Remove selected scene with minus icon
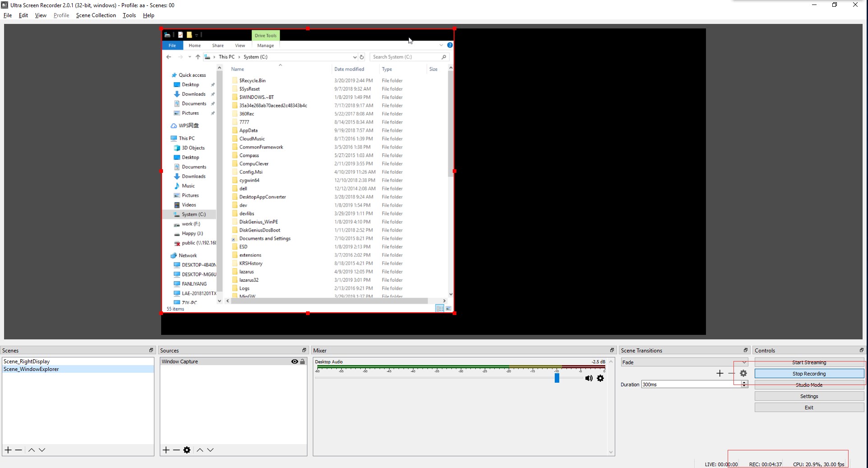This screenshot has height=468, width=868. (x=19, y=450)
